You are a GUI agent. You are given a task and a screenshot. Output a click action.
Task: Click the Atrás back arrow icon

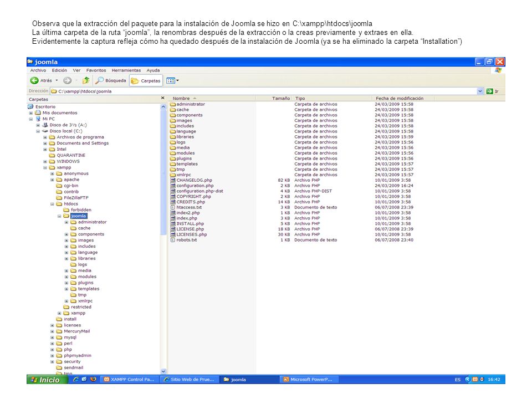click(34, 80)
